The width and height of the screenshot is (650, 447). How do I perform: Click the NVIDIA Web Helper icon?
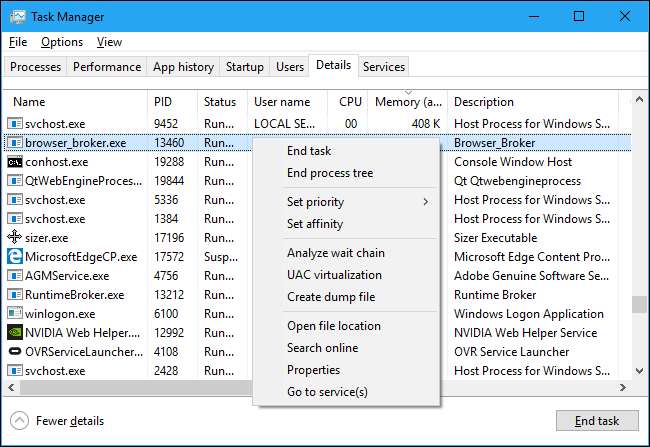click(15, 333)
